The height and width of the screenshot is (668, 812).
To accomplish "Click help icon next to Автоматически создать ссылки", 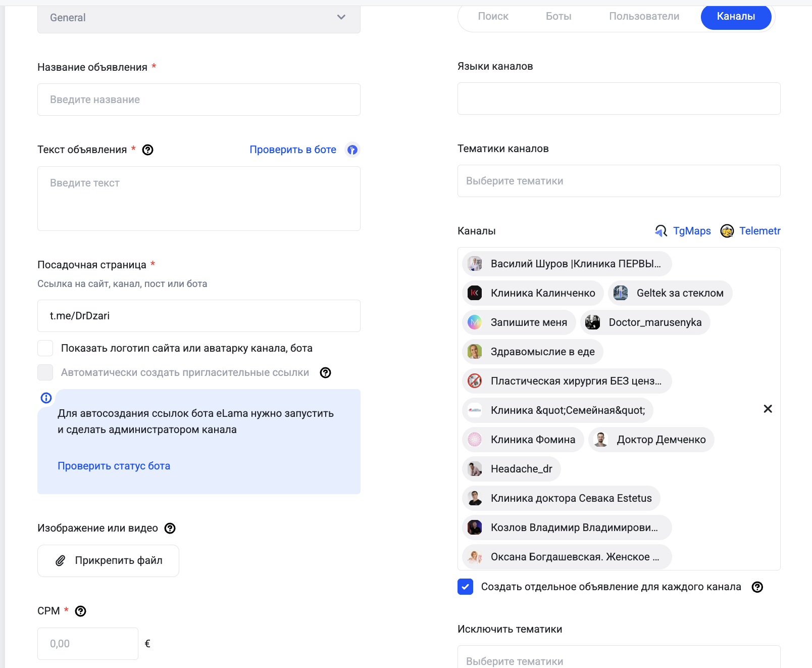I will pos(326,373).
